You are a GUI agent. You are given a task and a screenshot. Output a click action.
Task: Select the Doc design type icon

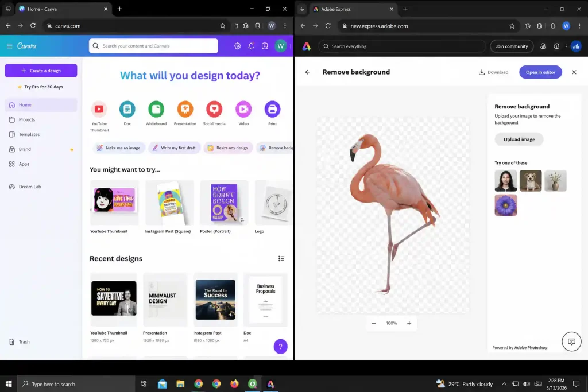coord(127,109)
